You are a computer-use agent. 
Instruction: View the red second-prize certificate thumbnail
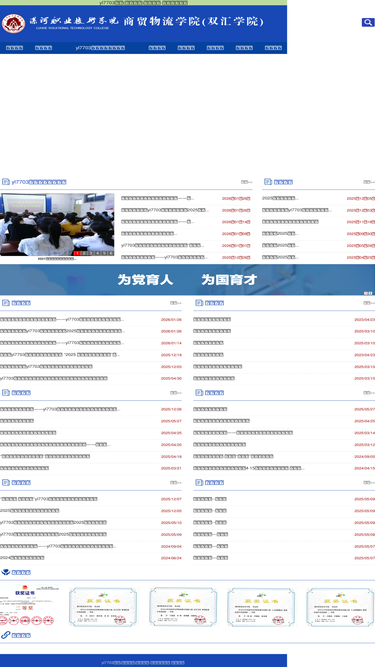[x=28, y=606]
